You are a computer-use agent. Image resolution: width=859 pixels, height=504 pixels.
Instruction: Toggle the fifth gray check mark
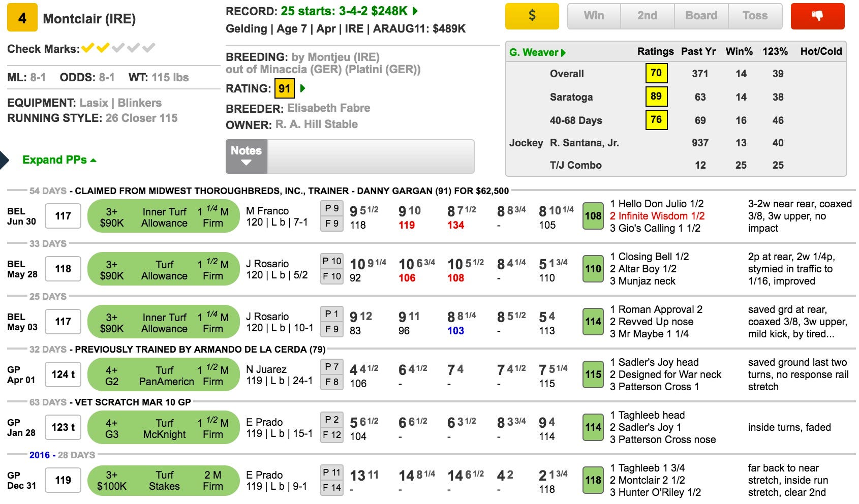coord(149,48)
